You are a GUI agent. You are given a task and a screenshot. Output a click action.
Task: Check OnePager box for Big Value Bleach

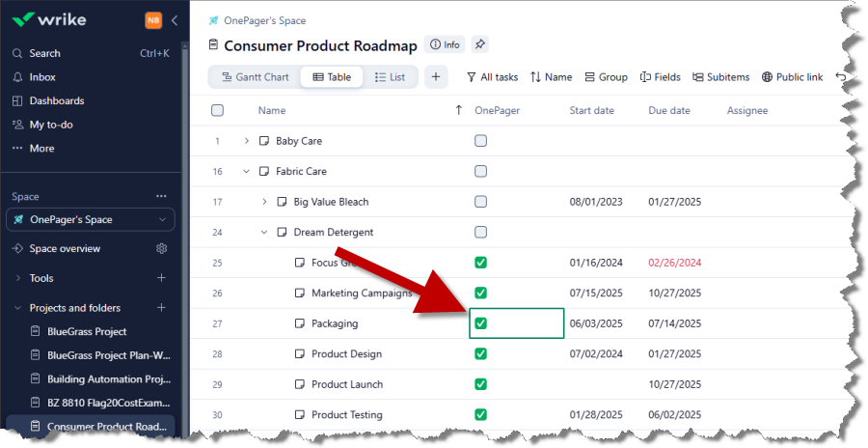[x=480, y=202]
